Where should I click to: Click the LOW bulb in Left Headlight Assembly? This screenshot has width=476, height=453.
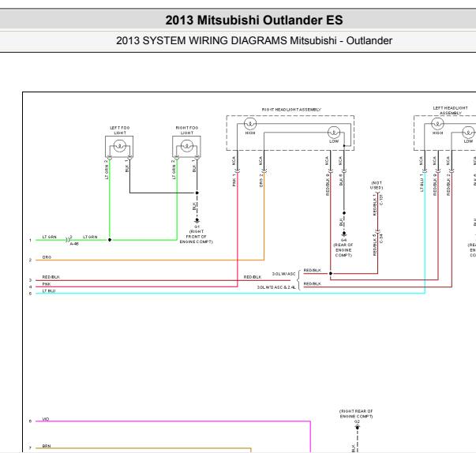tap(468, 133)
